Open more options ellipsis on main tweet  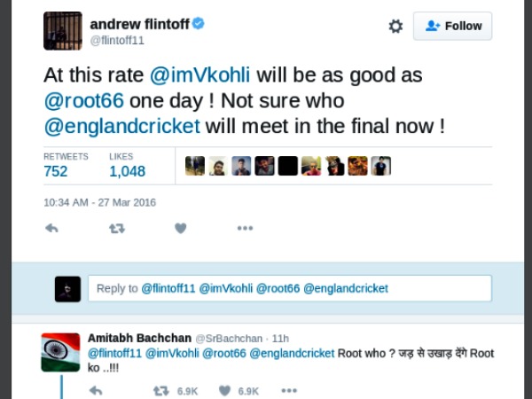(245, 228)
